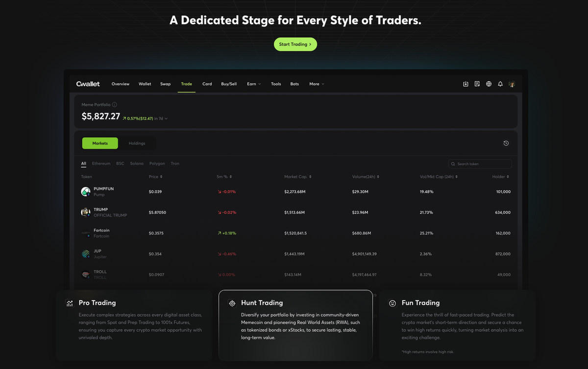Click the Start Trading button
The width and height of the screenshot is (588, 369).
[295, 44]
